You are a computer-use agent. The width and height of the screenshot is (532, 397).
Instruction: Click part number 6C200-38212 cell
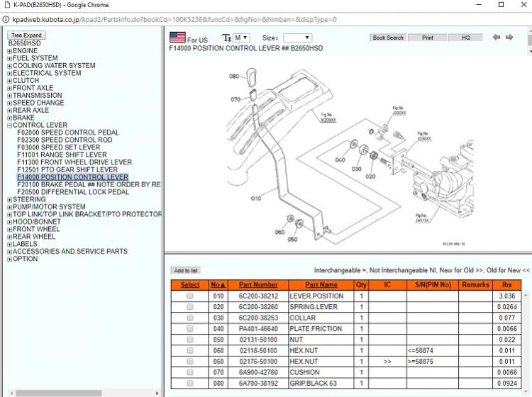click(x=258, y=296)
